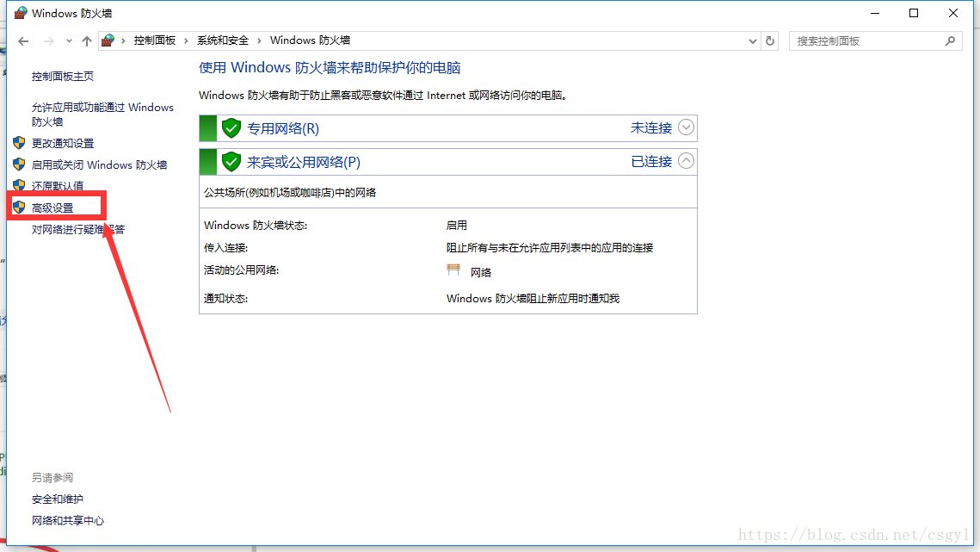The image size is (980, 552).
Task: Minimize the Windows 防火墙 window
Action: point(875,13)
